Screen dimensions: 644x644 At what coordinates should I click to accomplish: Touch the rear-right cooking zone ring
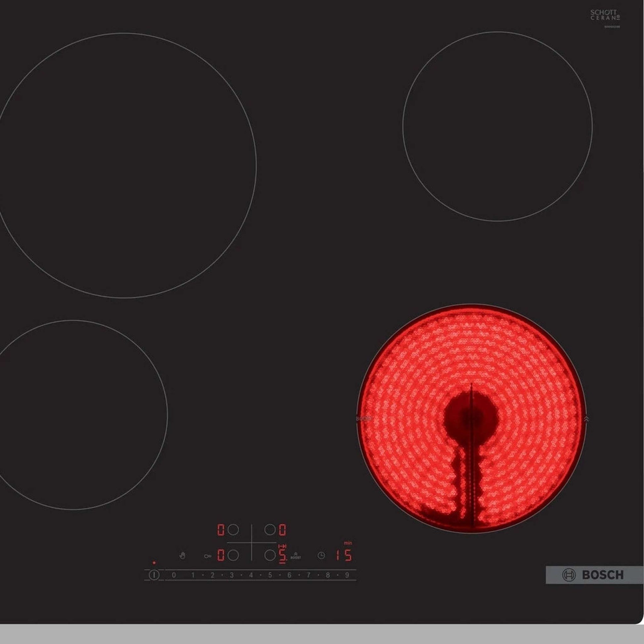click(x=497, y=126)
